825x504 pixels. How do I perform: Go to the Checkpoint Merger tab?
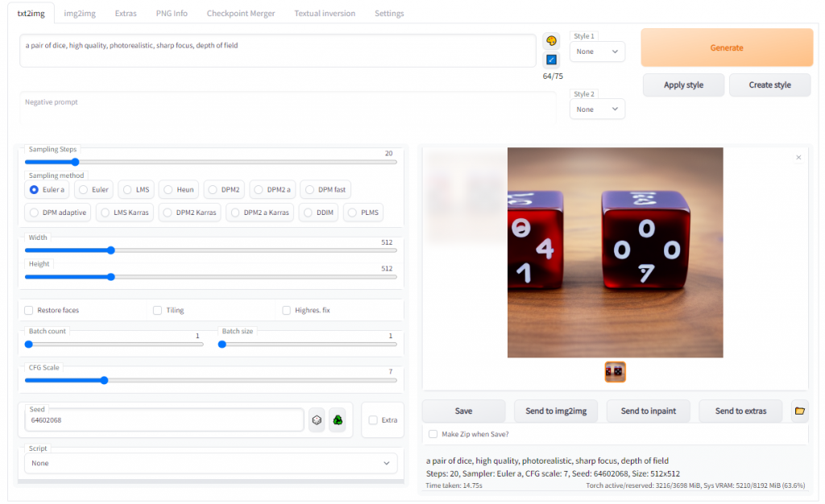point(240,13)
